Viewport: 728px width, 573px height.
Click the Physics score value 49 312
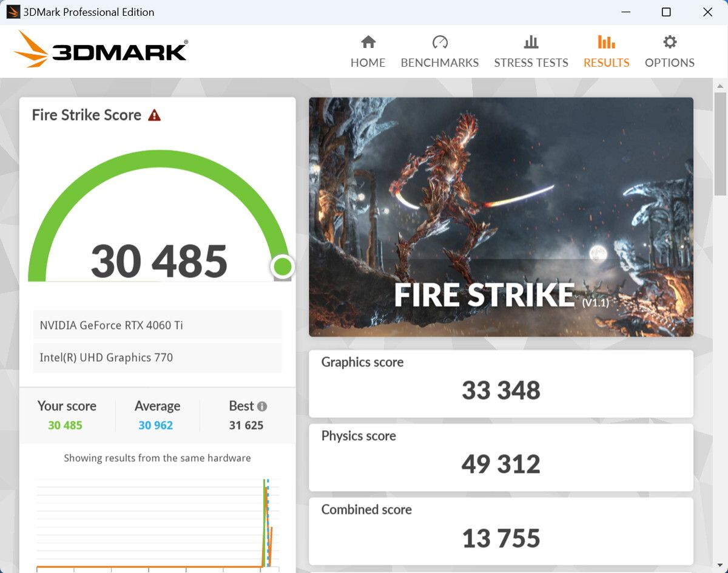pos(501,464)
